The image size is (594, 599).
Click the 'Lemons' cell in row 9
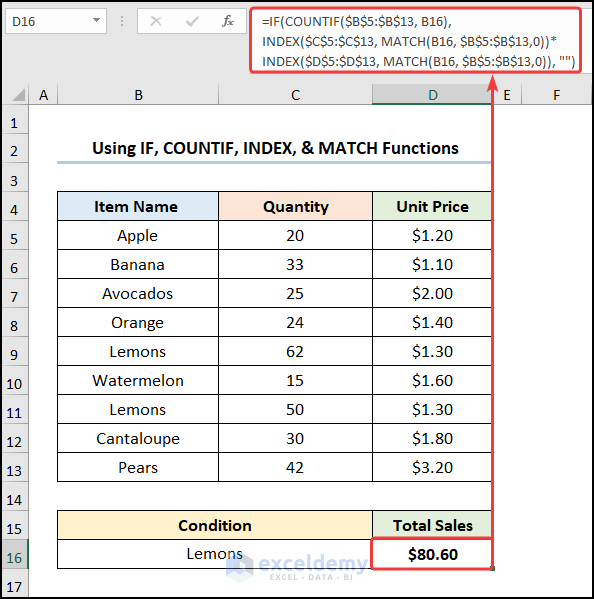[x=138, y=351]
